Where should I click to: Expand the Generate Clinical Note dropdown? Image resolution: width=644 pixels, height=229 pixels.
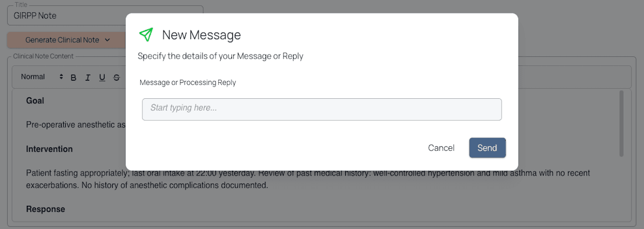67,40
